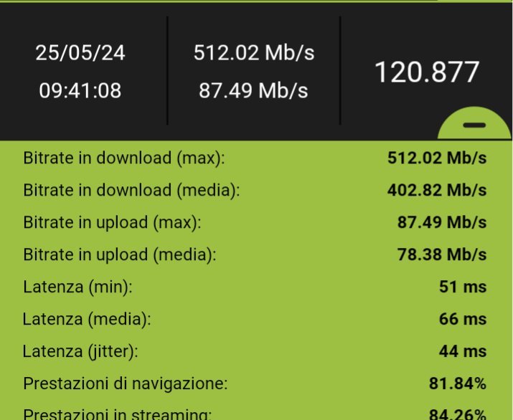
Task: Select the 87.49 Mb/s header upload speed
Action: (x=253, y=91)
